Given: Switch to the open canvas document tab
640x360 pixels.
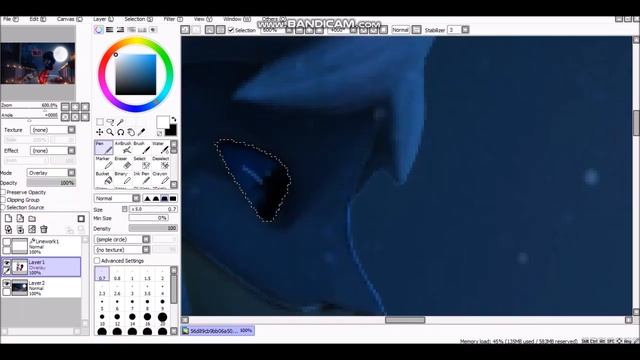Looking at the screenshot, I should [x=218, y=331].
